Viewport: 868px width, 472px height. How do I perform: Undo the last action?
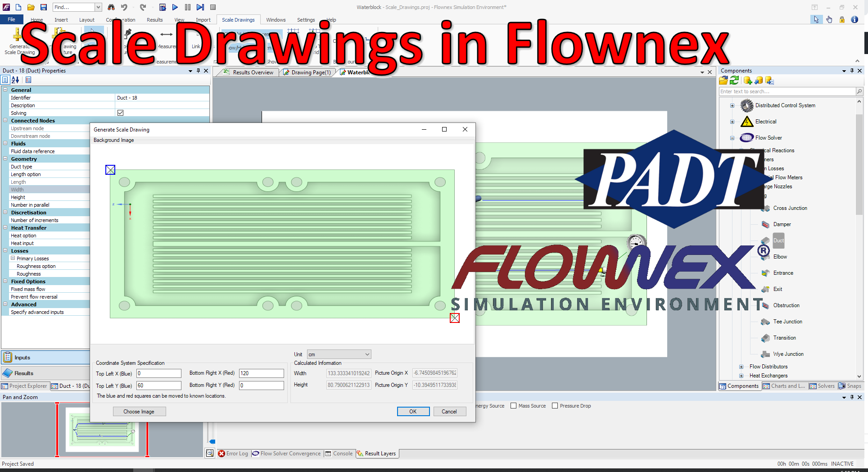[124, 7]
